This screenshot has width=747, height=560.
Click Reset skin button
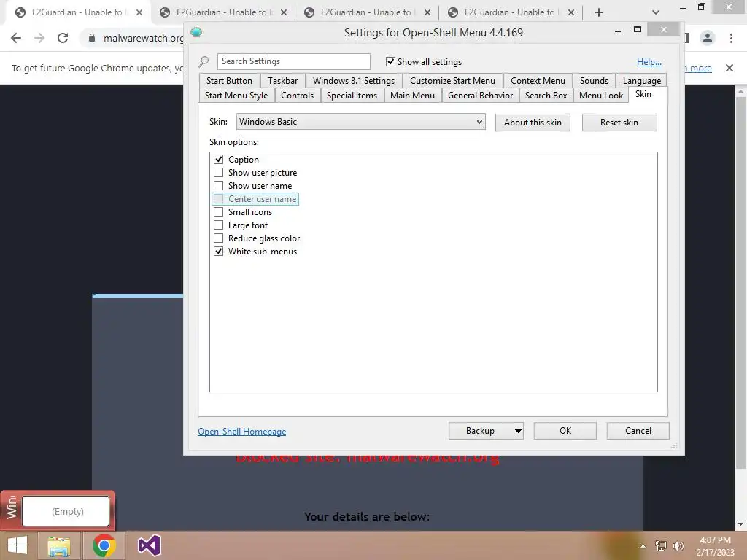(x=619, y=122)
